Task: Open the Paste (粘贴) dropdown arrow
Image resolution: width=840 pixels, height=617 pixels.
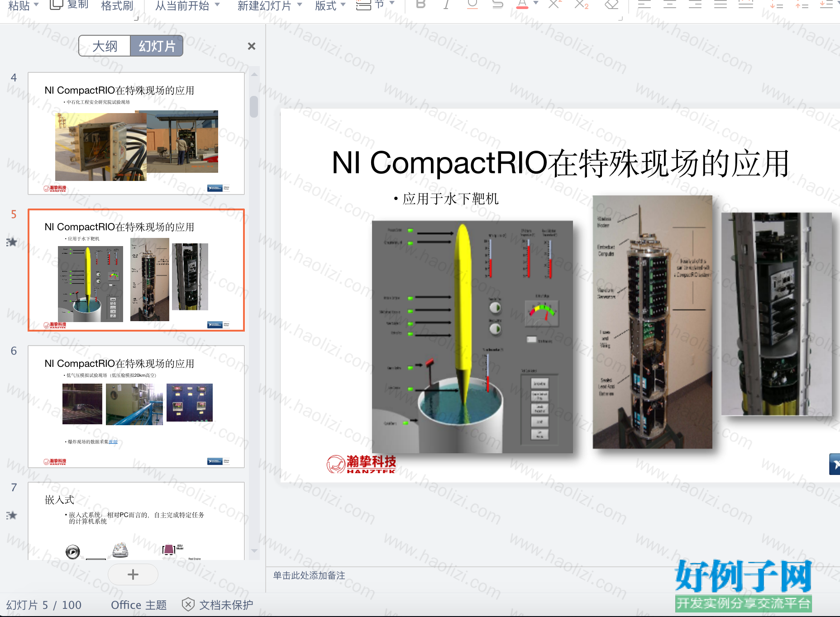Action: (x=36, y=5)
